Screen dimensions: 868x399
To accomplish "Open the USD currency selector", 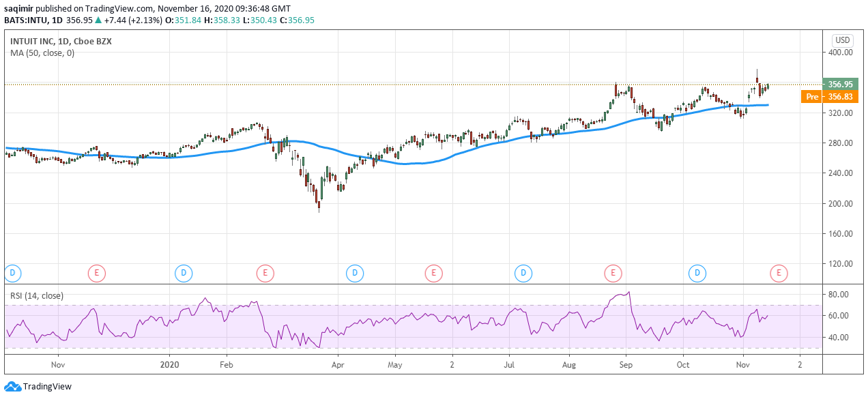I will (843, 40).
